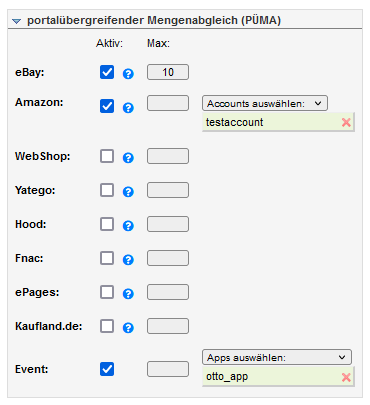Collapse the portalübergreifender Mengenabgleich section
The height and width of the screenshot is (405, 370).
(16, 21)
